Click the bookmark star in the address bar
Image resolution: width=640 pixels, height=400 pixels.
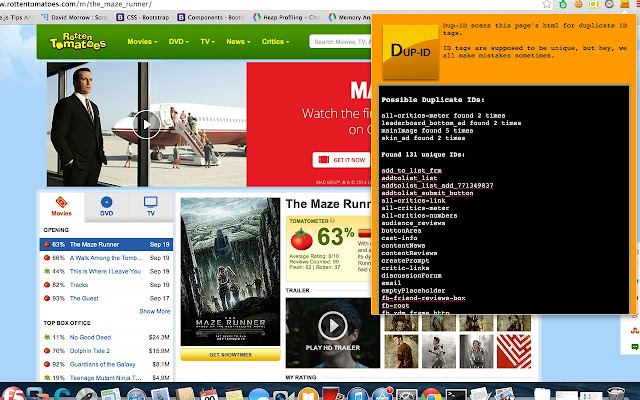tap(547, 4)
